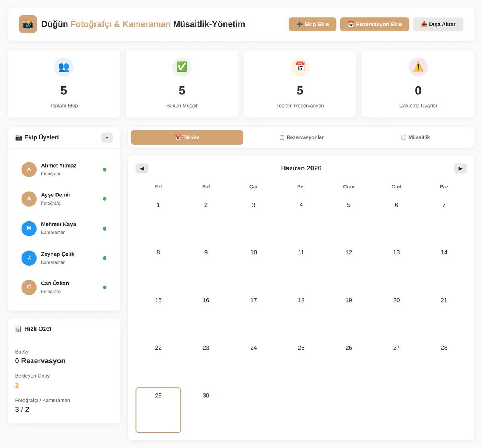Select June 15 on the calendar

pyautogui.click(x=158, y=315)
